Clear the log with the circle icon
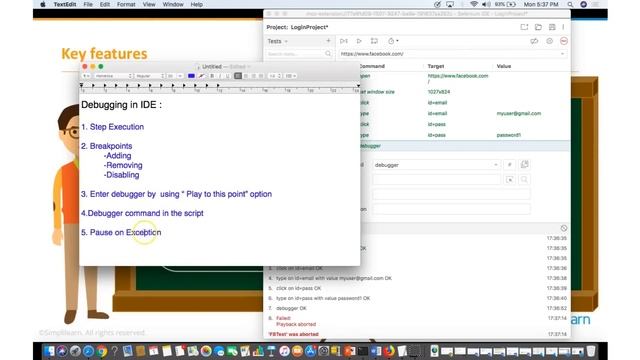 [564, 228]
